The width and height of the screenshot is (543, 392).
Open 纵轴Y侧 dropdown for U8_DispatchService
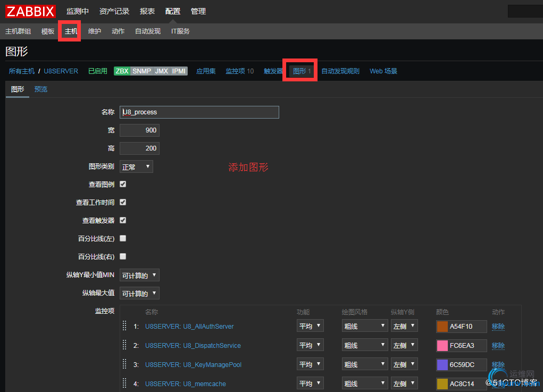click(405, 345)
